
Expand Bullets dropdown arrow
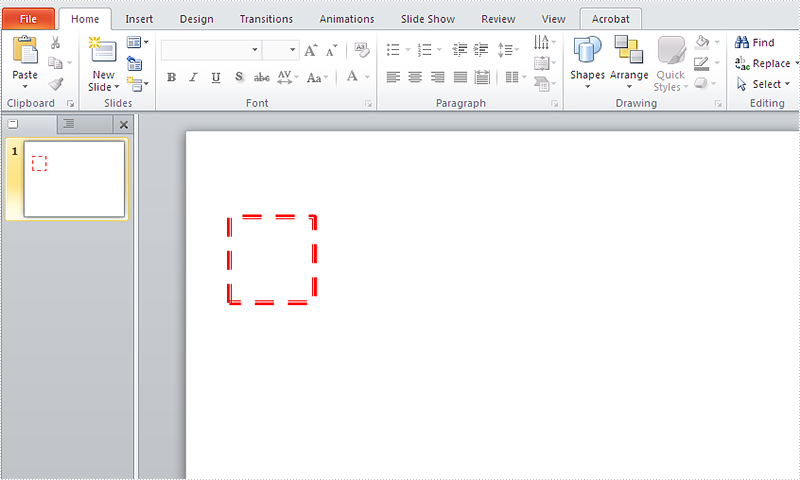[x=408, y=49]
